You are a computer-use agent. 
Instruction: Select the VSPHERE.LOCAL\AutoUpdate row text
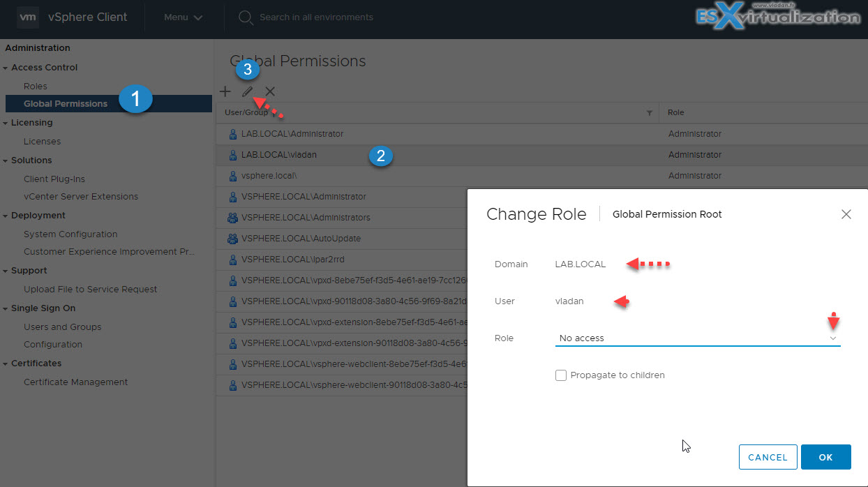(x=301, y=238)
